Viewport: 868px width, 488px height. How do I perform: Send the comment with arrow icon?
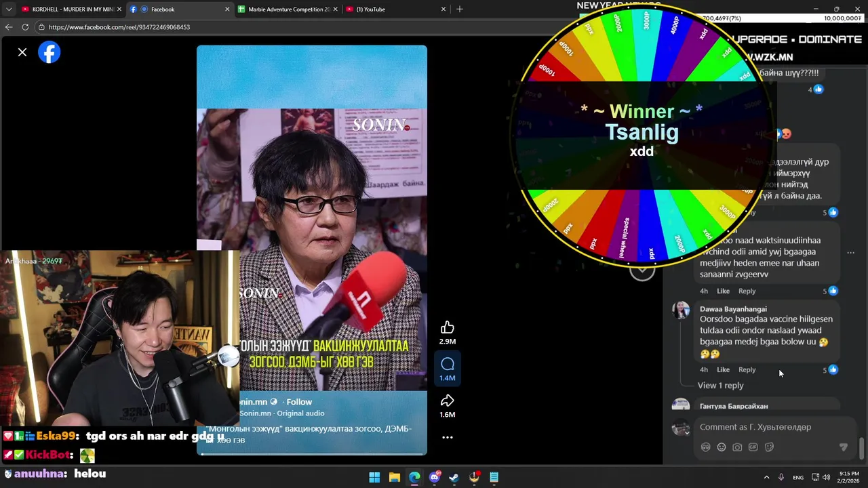[844, 447]
